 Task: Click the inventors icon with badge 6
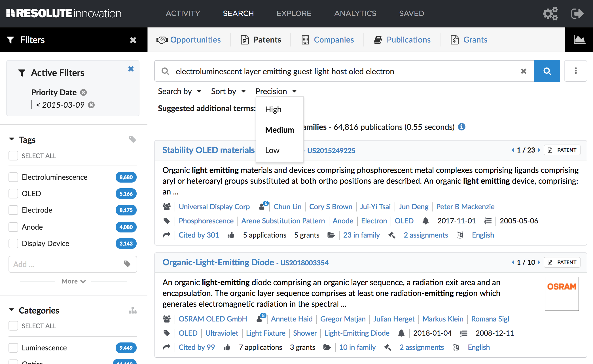click(x=263, y=206)
